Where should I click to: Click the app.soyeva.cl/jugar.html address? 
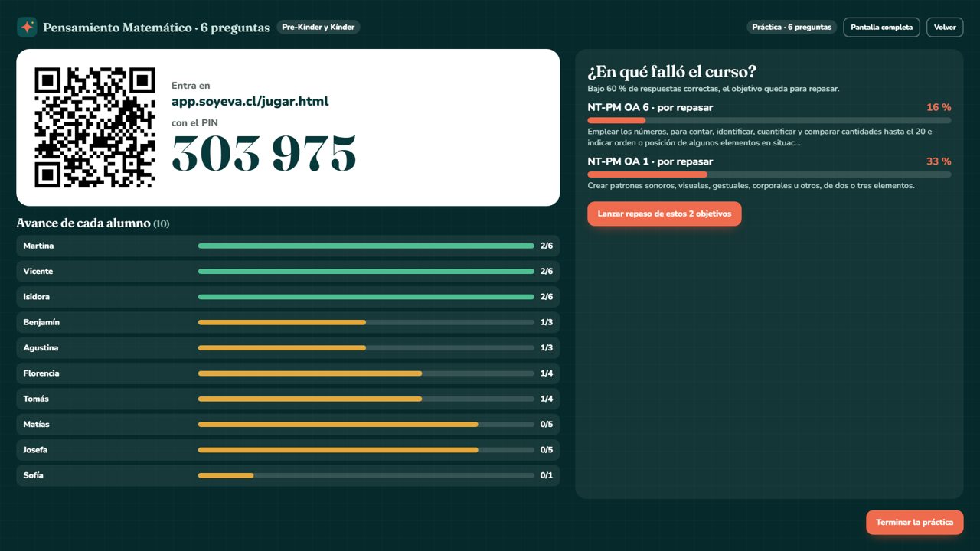coord(250,101)
